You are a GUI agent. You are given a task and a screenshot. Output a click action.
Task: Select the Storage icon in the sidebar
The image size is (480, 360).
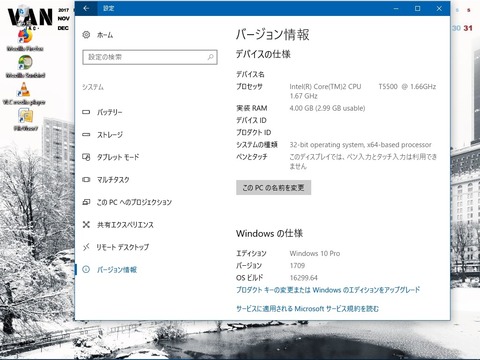click(x=86, y=135)
